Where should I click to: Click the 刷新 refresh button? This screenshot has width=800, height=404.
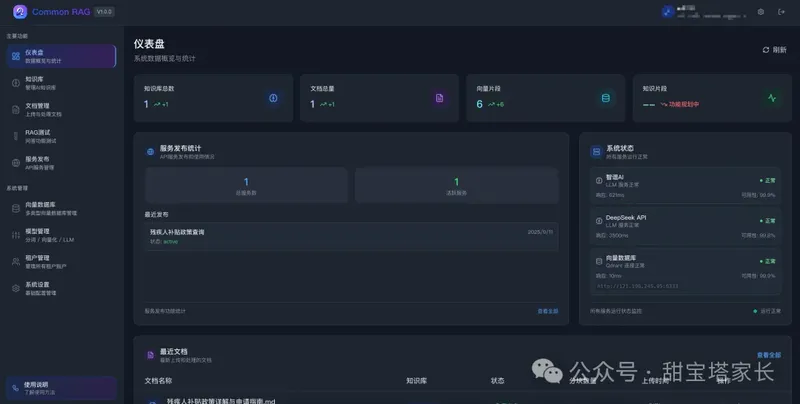tap(774, 49)
